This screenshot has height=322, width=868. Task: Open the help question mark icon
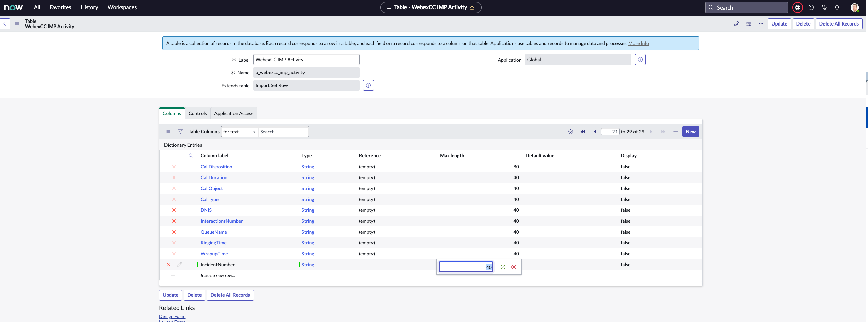coord(811,7)
